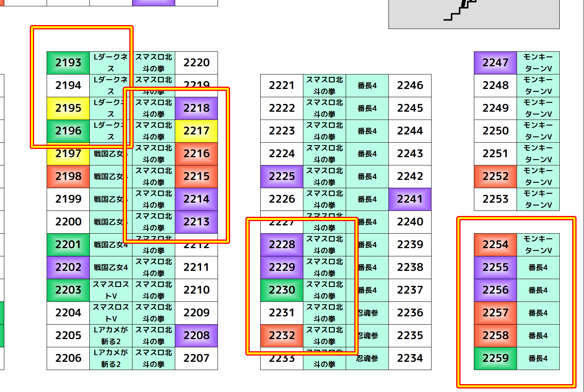Select red machine cell 2198

click(x=68, y=176)
